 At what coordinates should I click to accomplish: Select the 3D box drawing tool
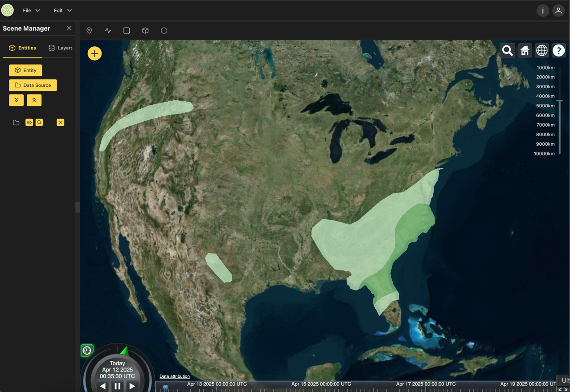[x=145, y=31]
